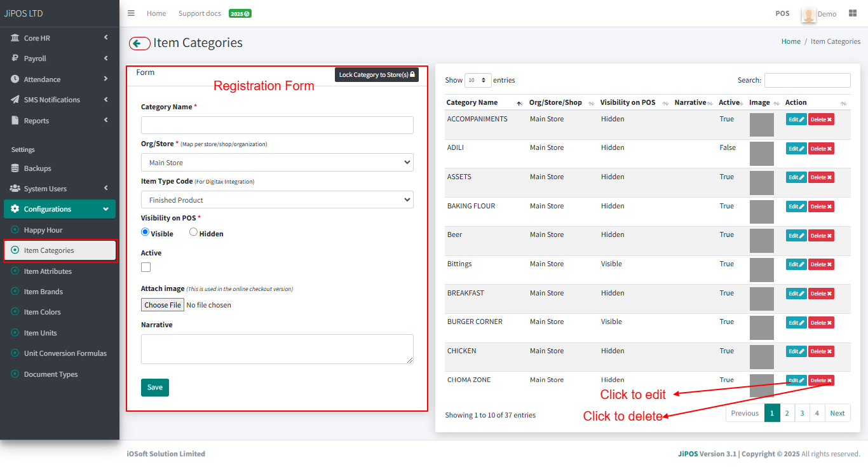Open the Item Type Code dropdown

tap(276, 199)
